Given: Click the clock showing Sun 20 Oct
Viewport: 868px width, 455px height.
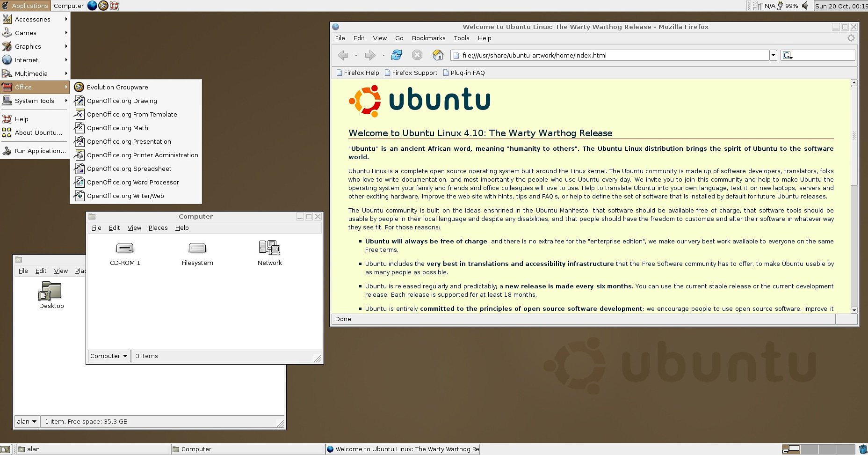Looking at the screenshot, I should 841,6.
